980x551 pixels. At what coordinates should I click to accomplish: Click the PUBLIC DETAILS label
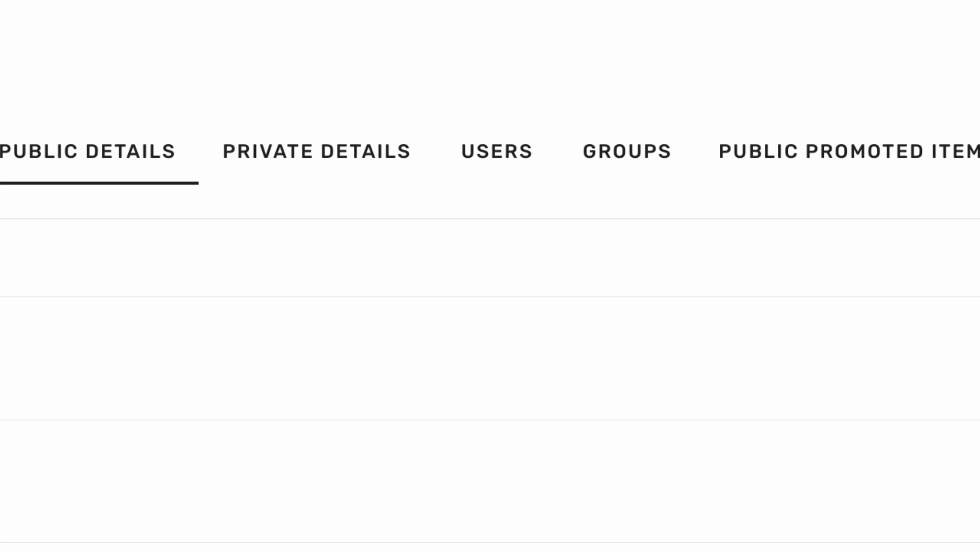click(x=87, y=152)
